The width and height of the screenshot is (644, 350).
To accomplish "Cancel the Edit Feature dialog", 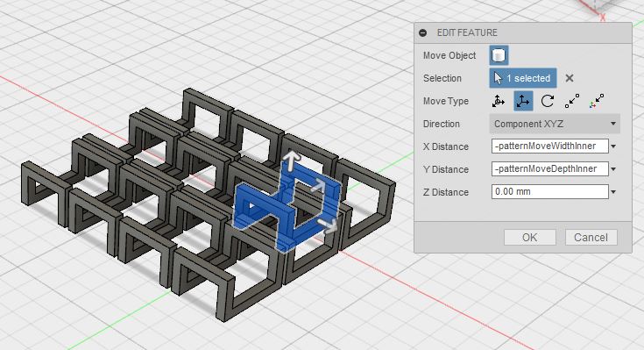I will tap(591, 238).
